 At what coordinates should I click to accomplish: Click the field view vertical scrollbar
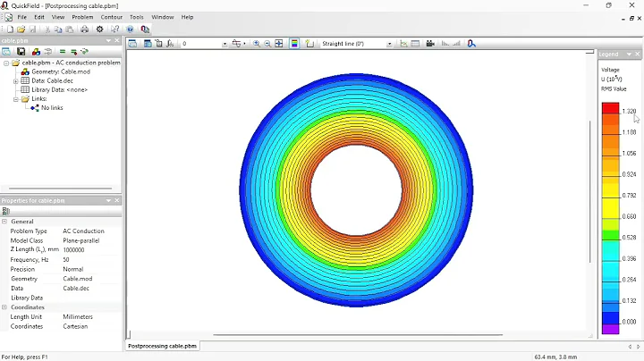[x=589, y=191]
